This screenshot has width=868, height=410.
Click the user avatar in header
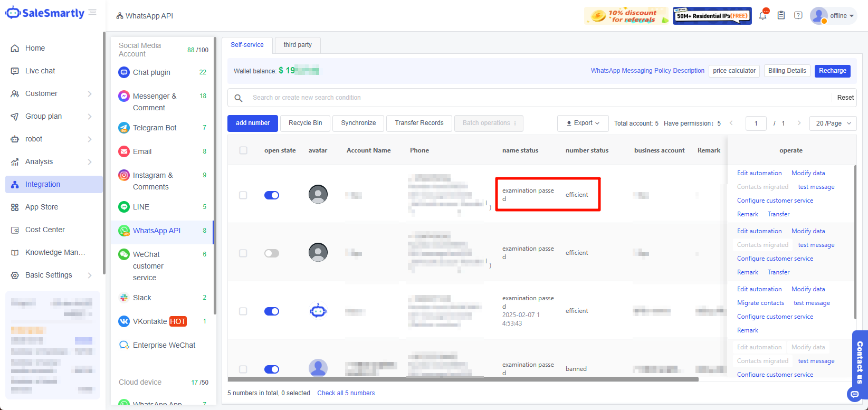(818, 16)
